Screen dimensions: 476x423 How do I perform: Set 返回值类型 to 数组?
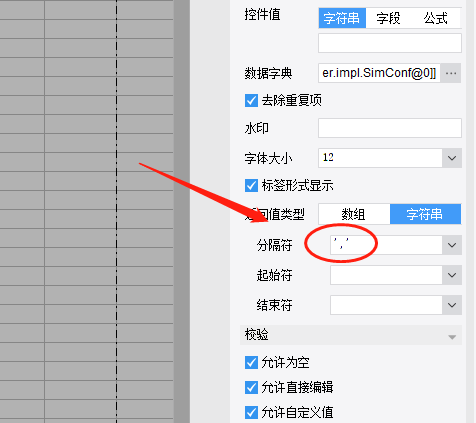354,214
